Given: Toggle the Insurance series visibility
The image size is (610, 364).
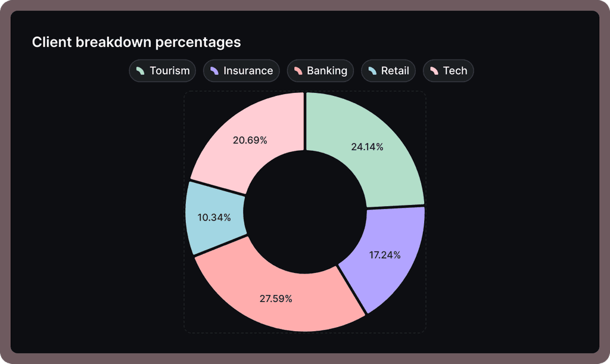Looking at the screenshot, I should 241,70.
